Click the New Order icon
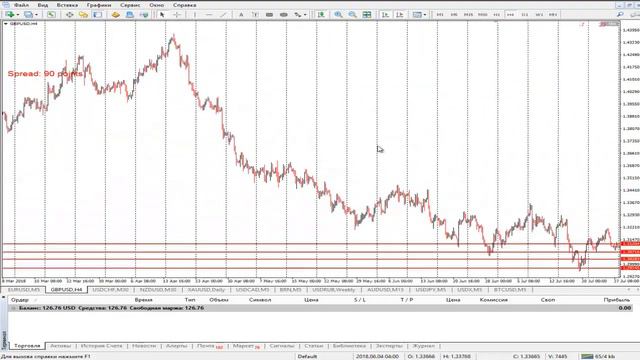 130,15
